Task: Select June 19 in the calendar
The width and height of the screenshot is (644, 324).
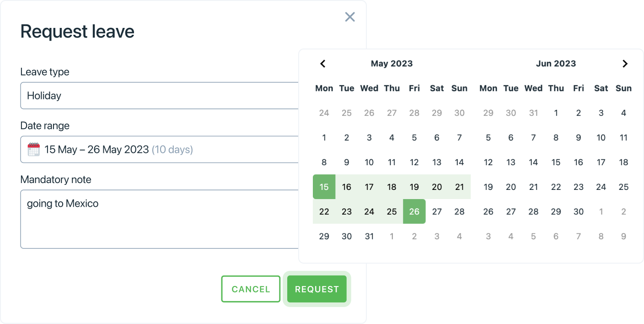Action: (488, 187)
